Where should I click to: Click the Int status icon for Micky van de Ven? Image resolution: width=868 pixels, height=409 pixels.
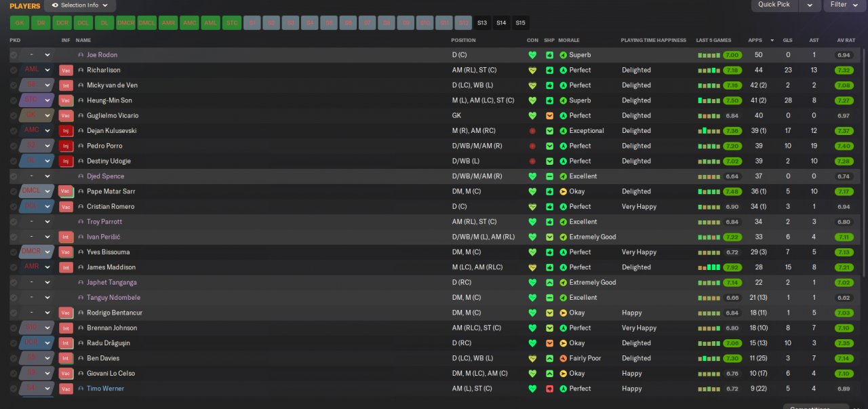(66, 85)
